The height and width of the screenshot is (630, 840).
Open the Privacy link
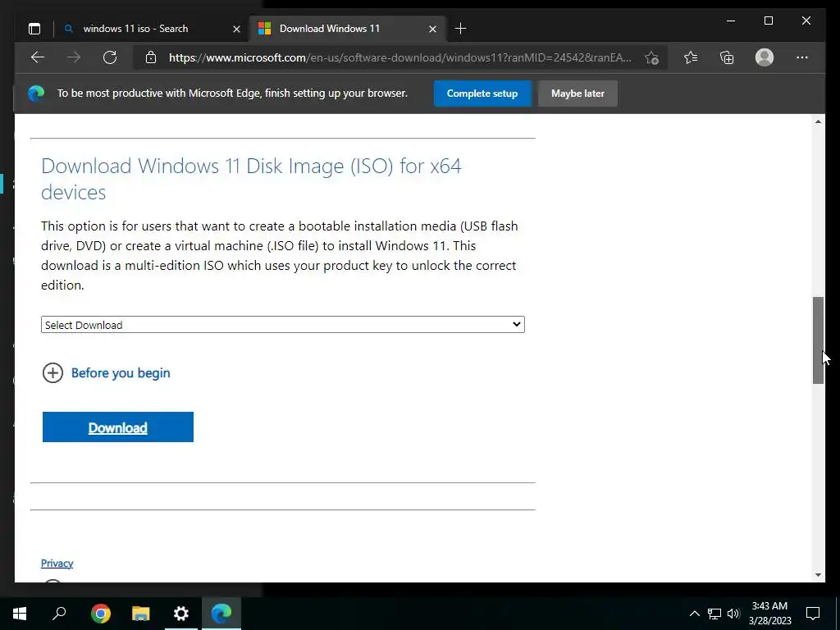click(x=57, y=563)
